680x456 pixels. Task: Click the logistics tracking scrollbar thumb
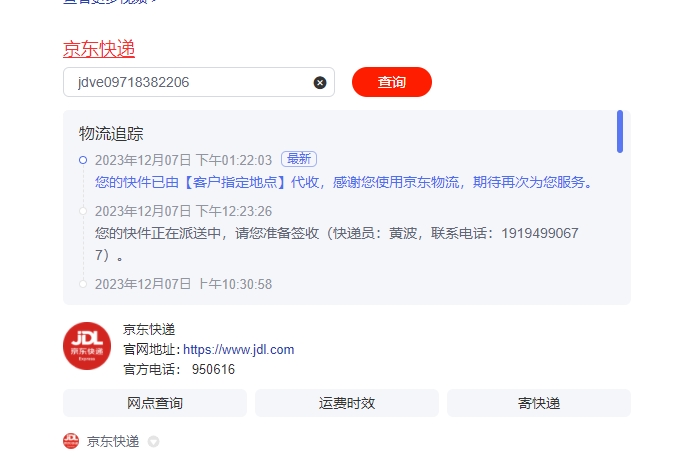tap(620, 131)
